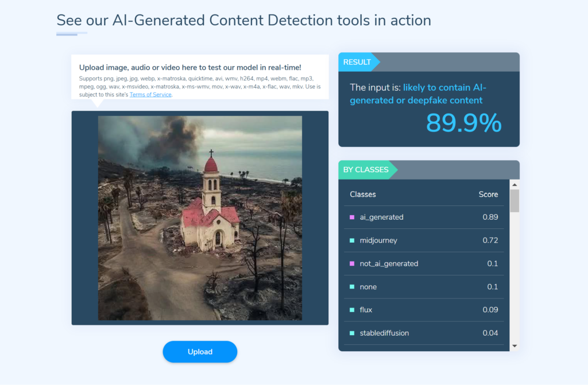Select the RESULT tab header

(x=359, y=62)
